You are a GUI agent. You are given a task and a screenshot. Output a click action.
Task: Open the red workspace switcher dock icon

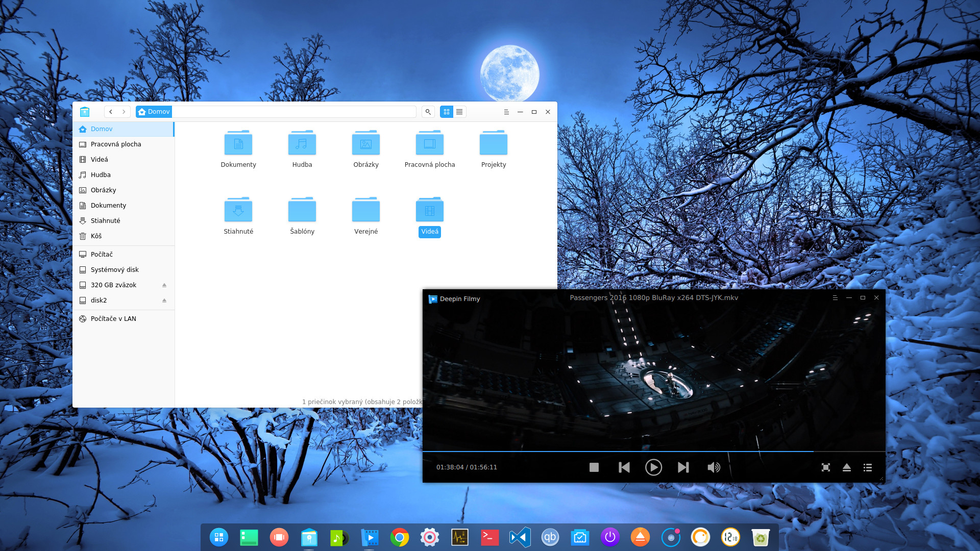279,537
